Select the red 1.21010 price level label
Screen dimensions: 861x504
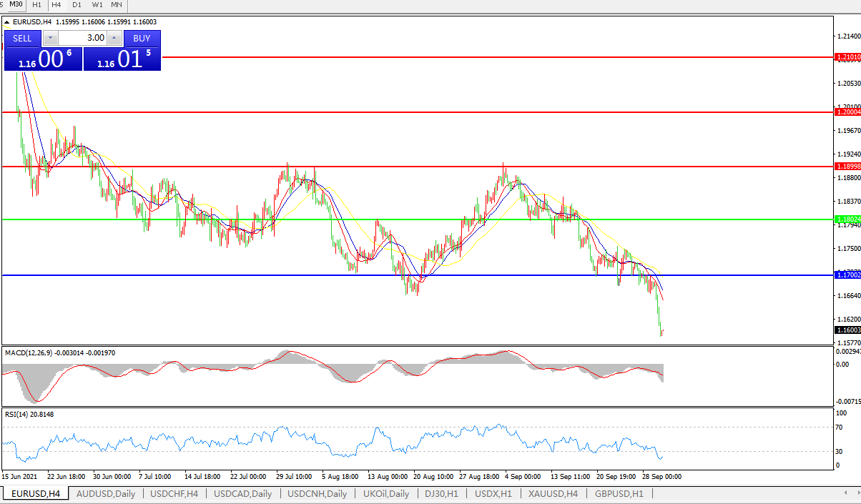pyautogui.click(x=847, y=56)
